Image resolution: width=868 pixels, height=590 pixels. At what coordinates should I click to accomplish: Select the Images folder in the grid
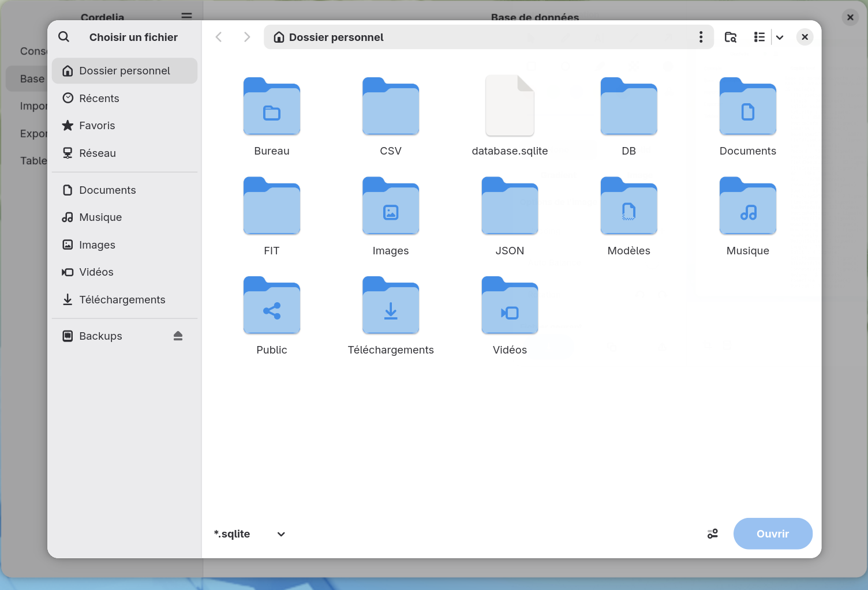coord(391,216)
